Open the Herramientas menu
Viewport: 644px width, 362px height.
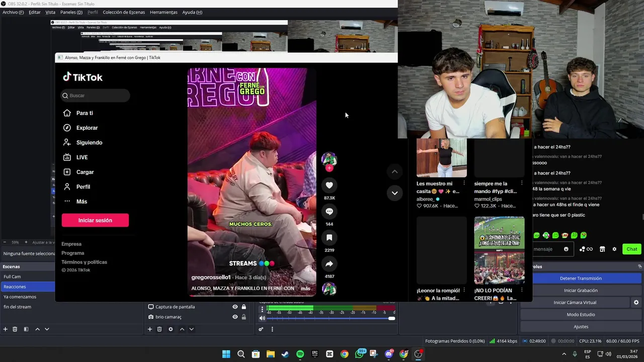(x=164, y=12)
